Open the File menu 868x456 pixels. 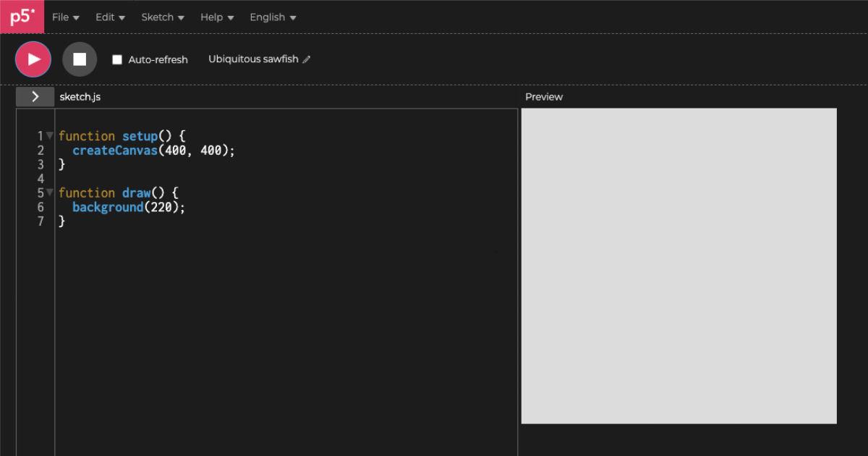pyautogui.click(x=66, y=17)
